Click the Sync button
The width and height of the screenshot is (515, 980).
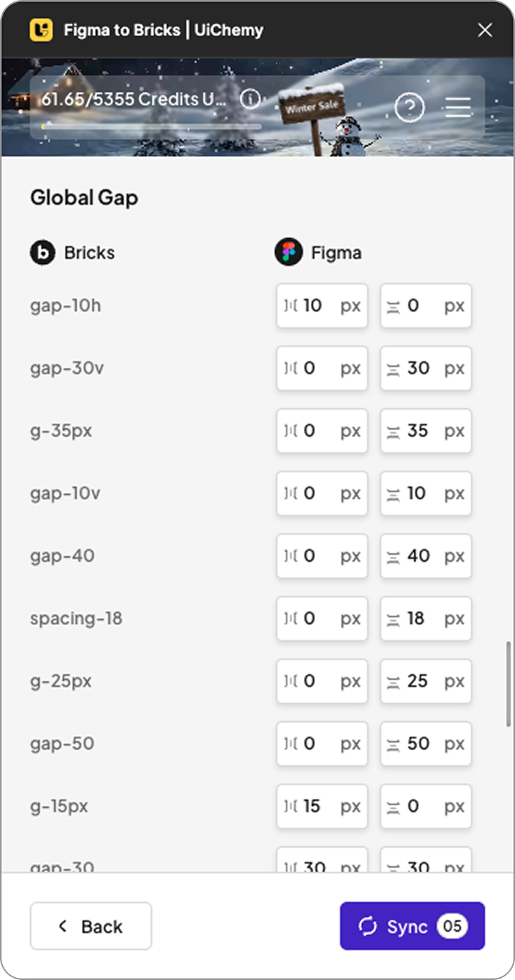click(x=412, y=926)
